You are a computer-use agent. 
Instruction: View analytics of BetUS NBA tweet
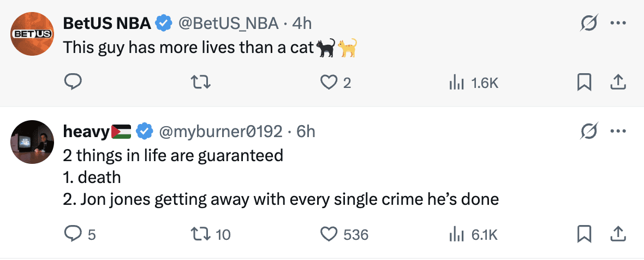pyautogui.click(x=455, y=82)
